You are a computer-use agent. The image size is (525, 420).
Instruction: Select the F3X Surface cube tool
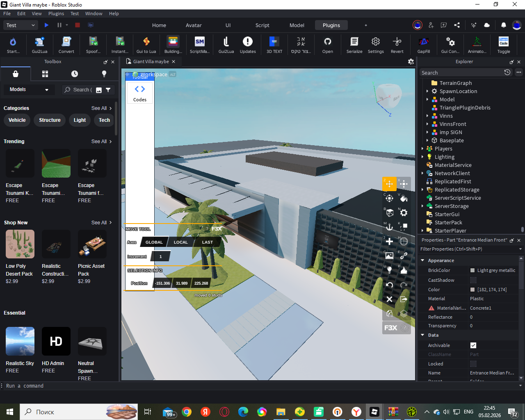point(389,212)
